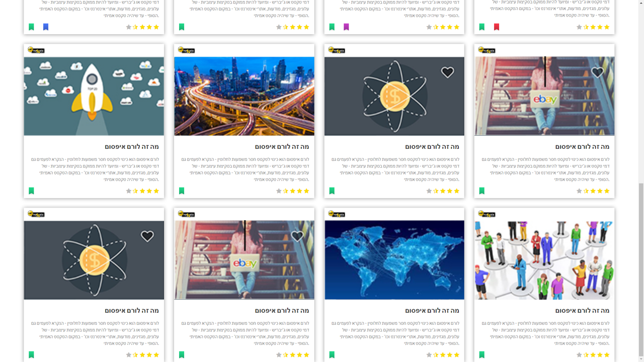Toggle heart on bottom-row atom coin card
The image size is (644, 362).
coord(147,236)
